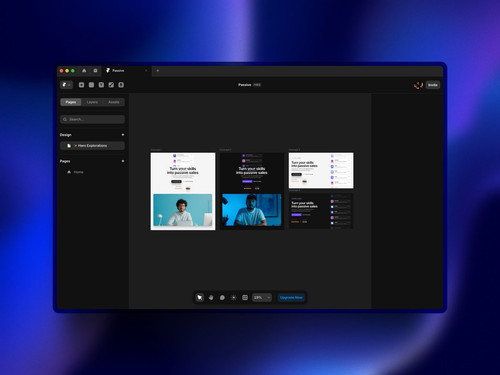Viewport: 500px width, 375px height.
Task: Click the Pages section heading
Action: [x=65, y=161]
